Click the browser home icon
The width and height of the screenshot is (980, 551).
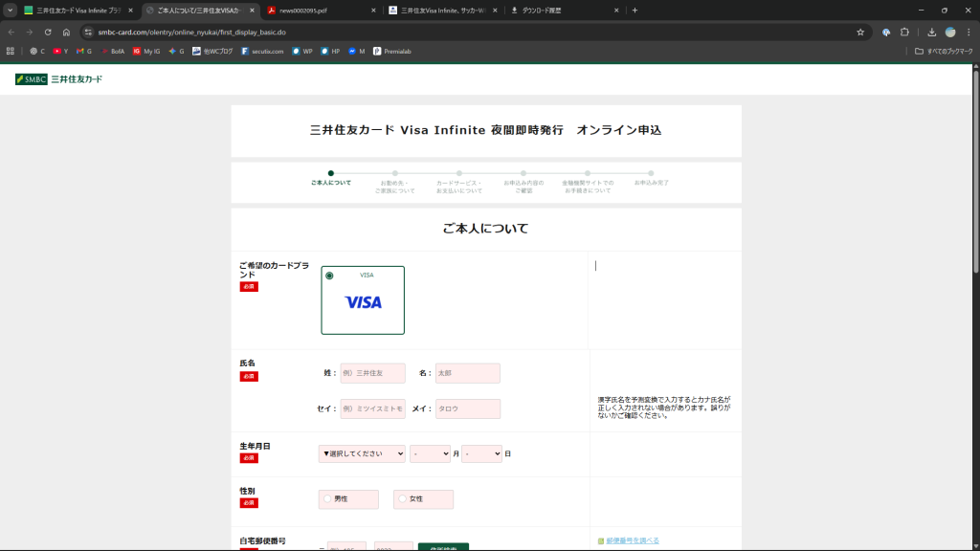[66, 32]
